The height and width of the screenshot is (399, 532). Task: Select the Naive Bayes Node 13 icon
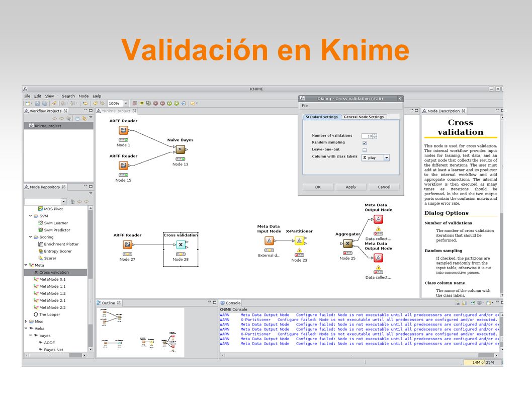click(181, 149)
